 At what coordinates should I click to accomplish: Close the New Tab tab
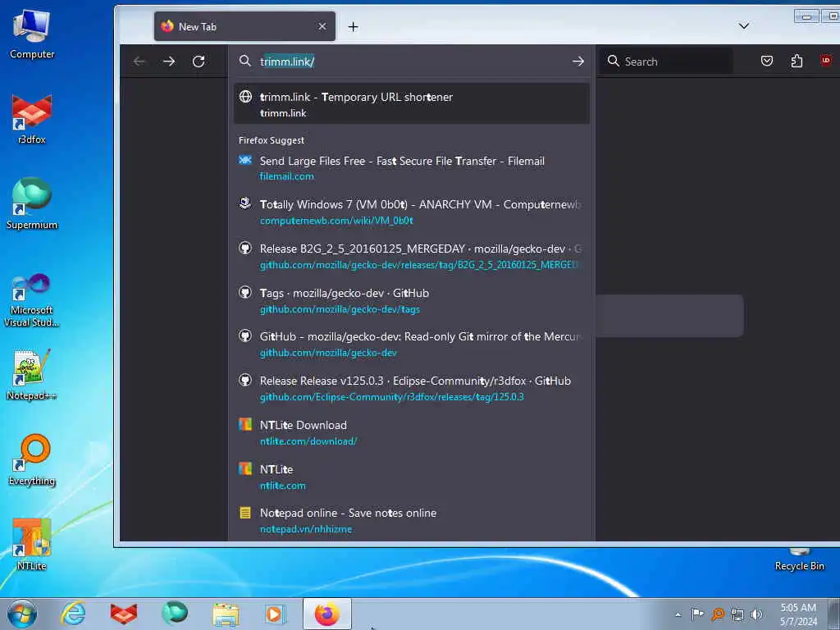322,26
